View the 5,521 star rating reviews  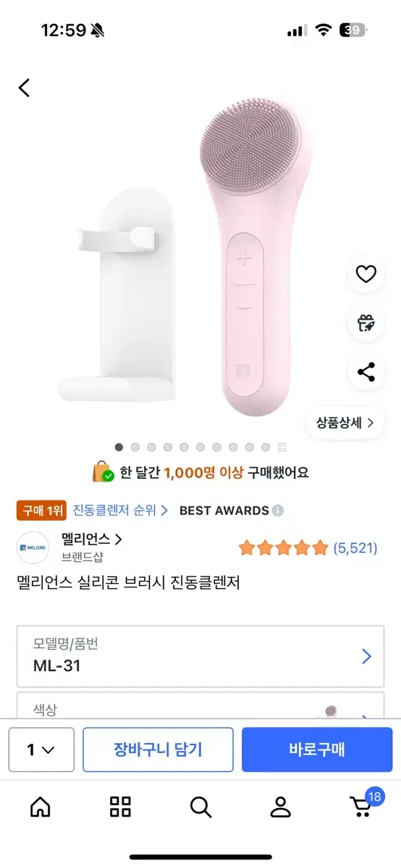point(308,548)
